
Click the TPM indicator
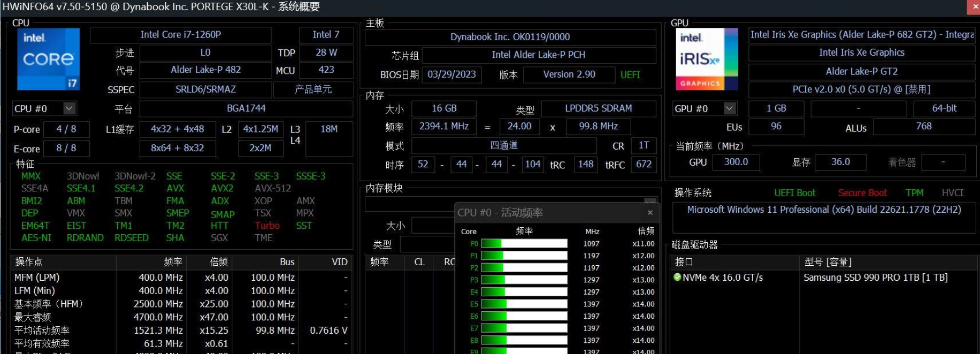(x=914, y=193)
